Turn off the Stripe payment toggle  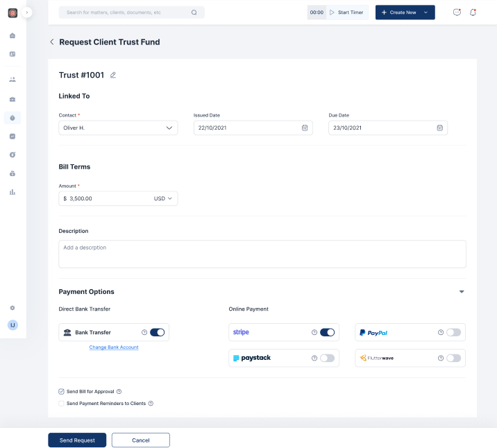(x=327, y=333)
